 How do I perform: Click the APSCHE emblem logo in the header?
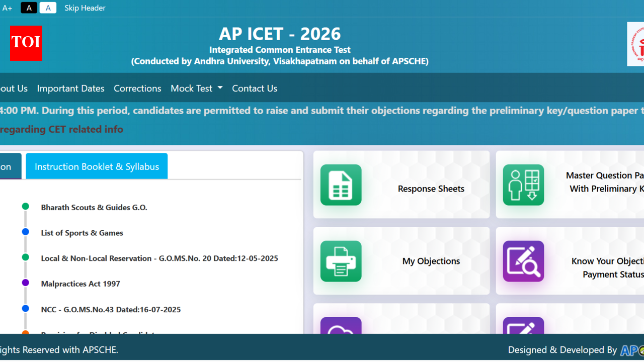(x=635, y=44)
